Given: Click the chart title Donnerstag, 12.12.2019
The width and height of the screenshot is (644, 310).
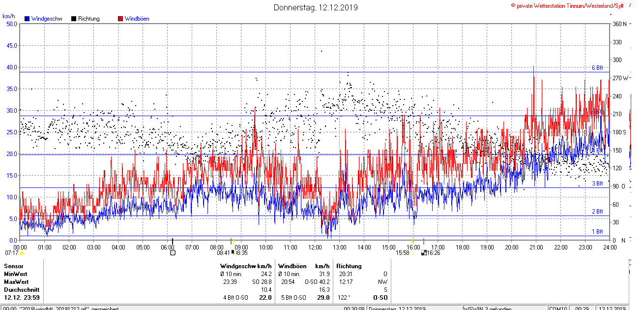Looking at the screenshot, I should (x=316, y=7).
